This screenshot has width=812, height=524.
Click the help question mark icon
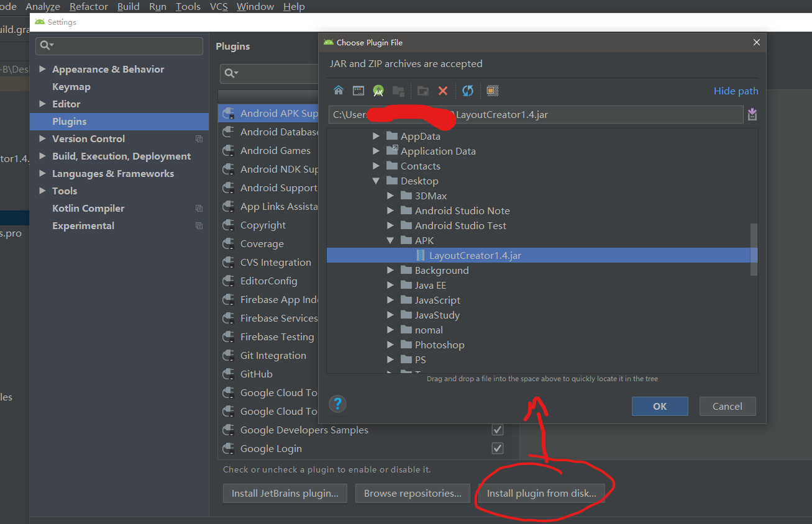(x=337, y=403)
